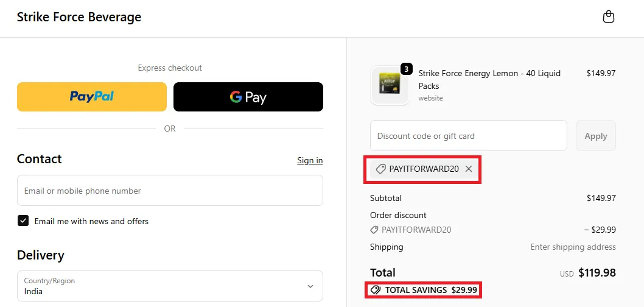Open the Sign in link
This screenshot has width=644, height=307.
point(310,160)
